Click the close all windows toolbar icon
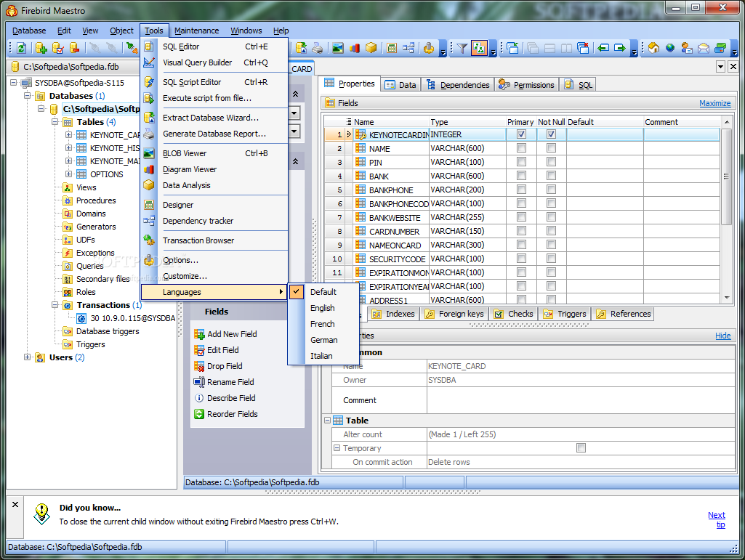Screen dimensions: 745x560 pyautogui.click(x=583, y=48)
